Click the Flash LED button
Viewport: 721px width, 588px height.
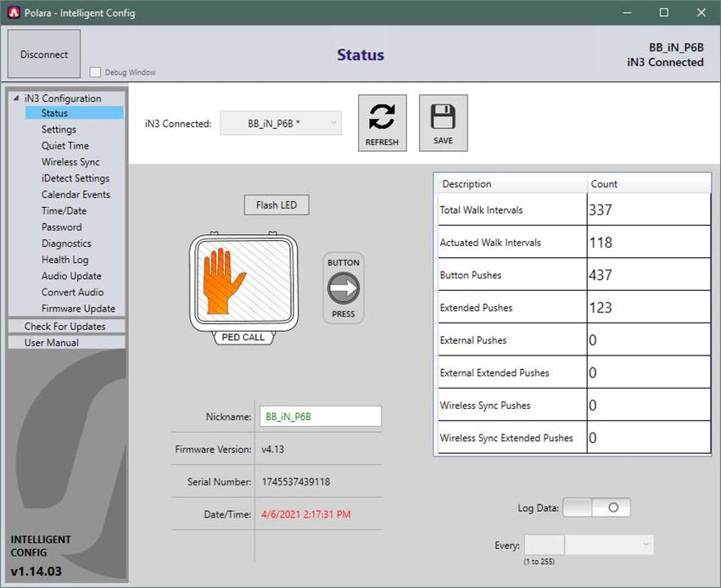pyautogui.click(x=277, y=204)
